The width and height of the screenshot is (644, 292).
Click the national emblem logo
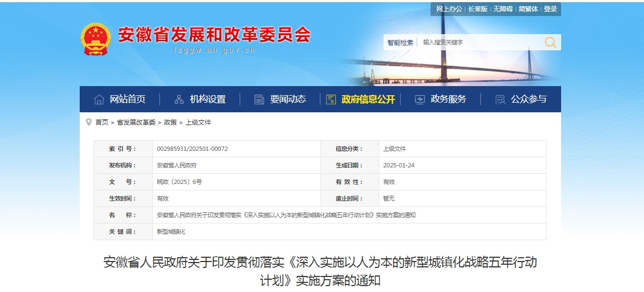pyautogui.click(x=96, y=40)
